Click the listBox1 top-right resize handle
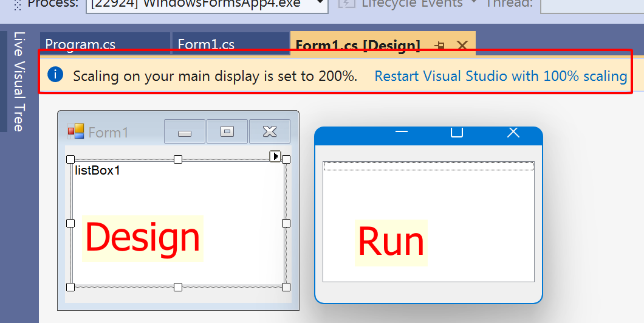Image resolution: width=644 pixels, height=323 pixels. point(286,159)
